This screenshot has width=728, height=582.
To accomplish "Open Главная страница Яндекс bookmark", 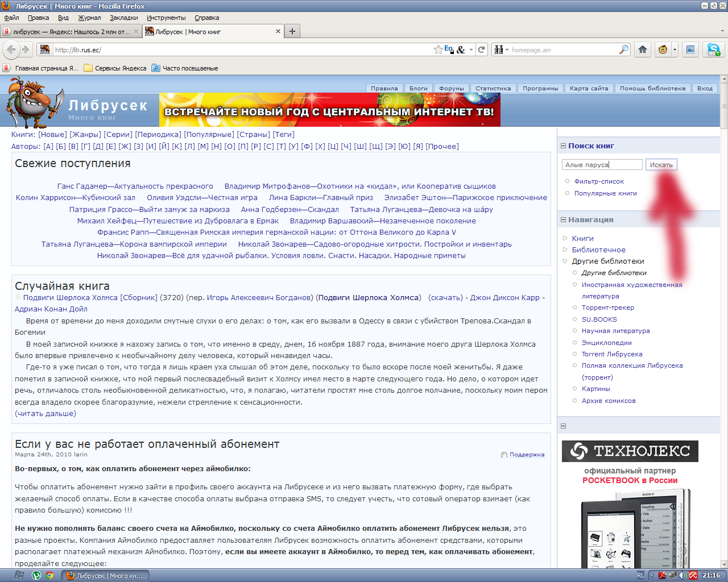I will (x=41, y=68).
